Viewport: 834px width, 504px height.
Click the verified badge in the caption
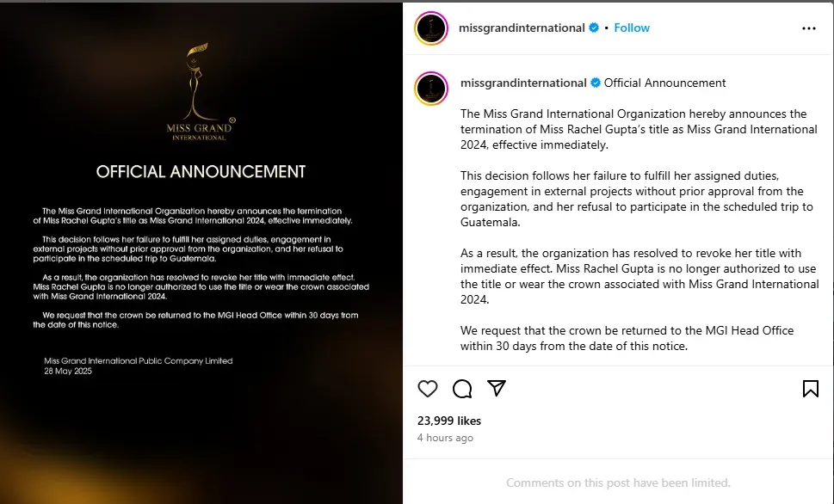[596, 83]
